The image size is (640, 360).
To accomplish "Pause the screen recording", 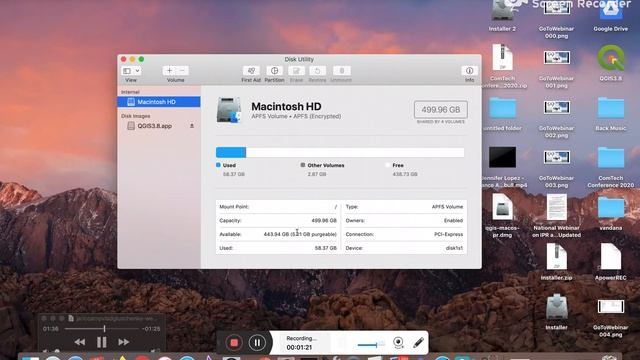I will coord(257,342).
